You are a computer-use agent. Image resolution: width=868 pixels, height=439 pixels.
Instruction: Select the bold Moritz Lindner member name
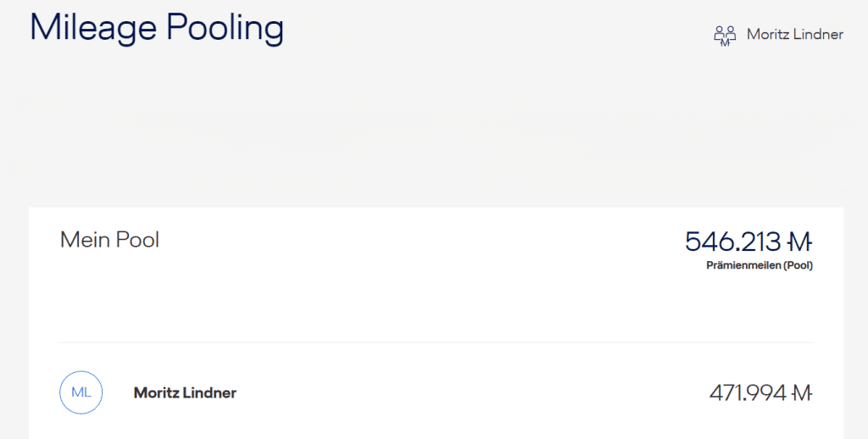(185, 393)
